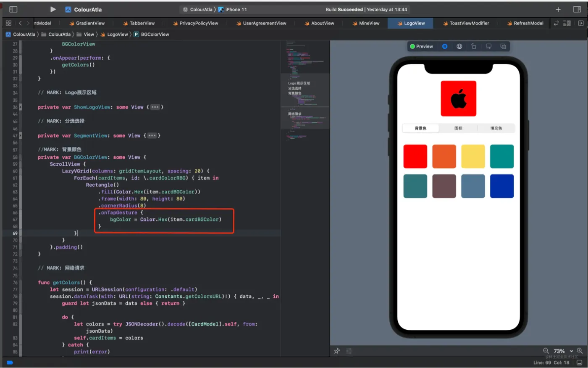Pin the preview canvas
Image resolution: width=588 pixels, height=368 pixels.
coord(337,351)
